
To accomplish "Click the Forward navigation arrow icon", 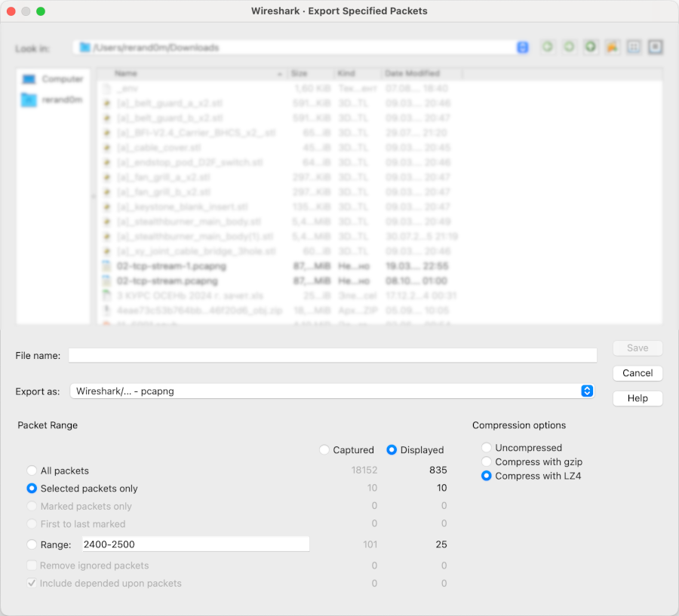I will point(569,47).
